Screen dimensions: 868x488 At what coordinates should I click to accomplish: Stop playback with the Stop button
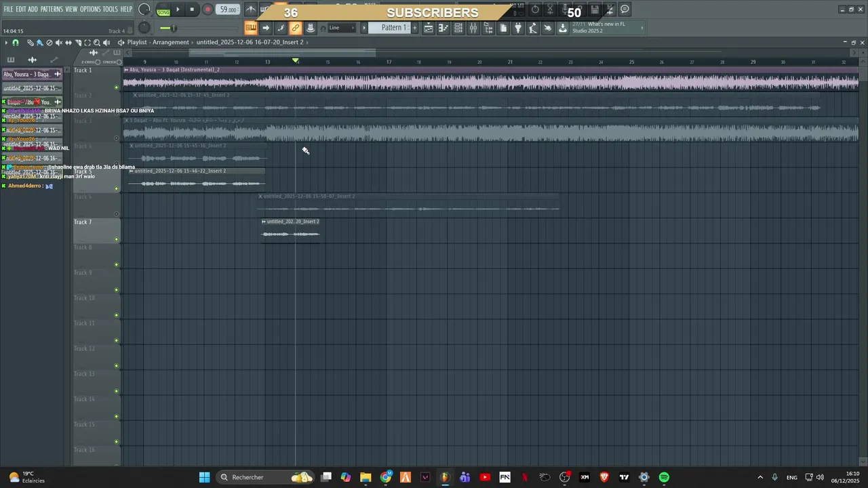pyautogui.click(x=192, y=9)
